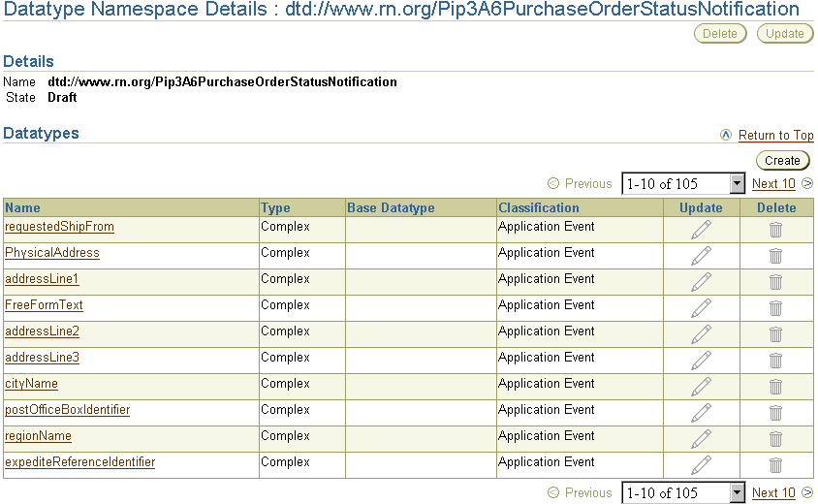The height and width of the screenshot is (504, 818).
Task: Update regionName via its pencil icon
Action: 701,439
